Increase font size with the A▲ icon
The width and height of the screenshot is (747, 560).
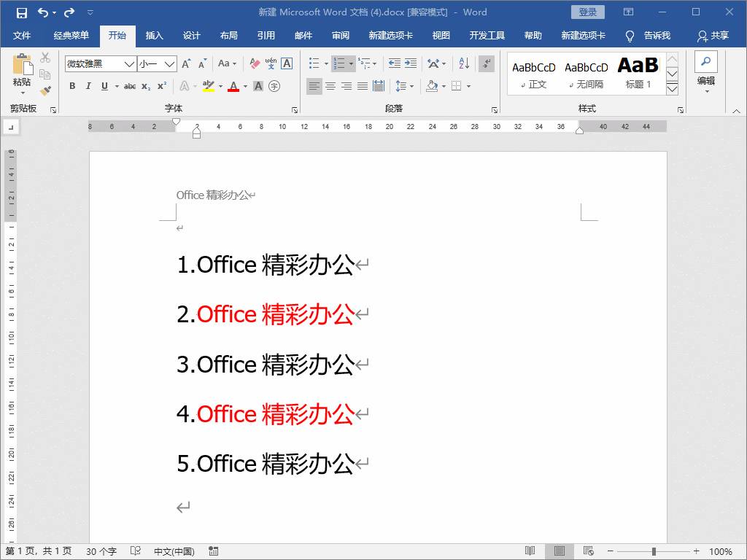click(186, 63)
